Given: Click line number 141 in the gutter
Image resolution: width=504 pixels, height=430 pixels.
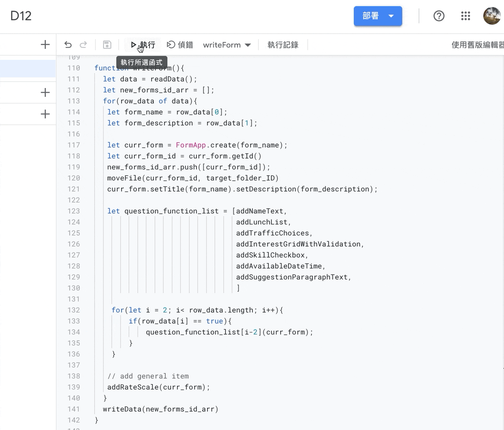Looking at the screenshot, I should 74,409.
